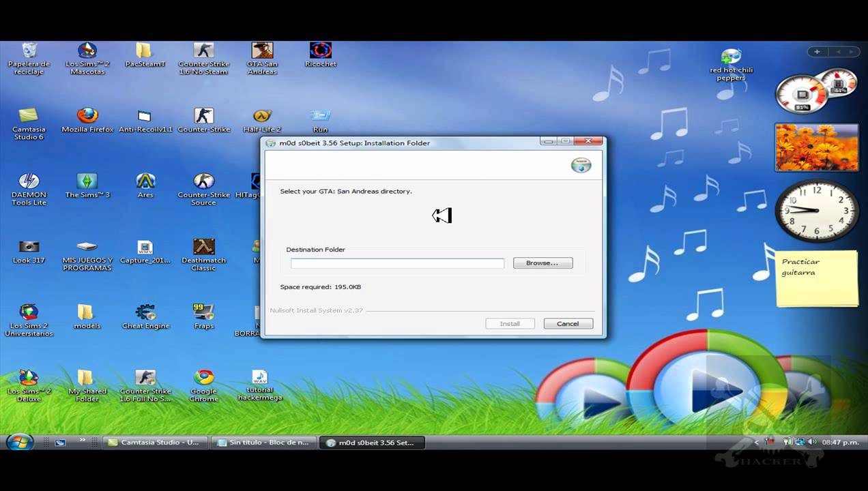868x491 pixels.
Task: Click the sidebar add gadgets plus button
Action: pyautogui.click(x=817, y=52)
